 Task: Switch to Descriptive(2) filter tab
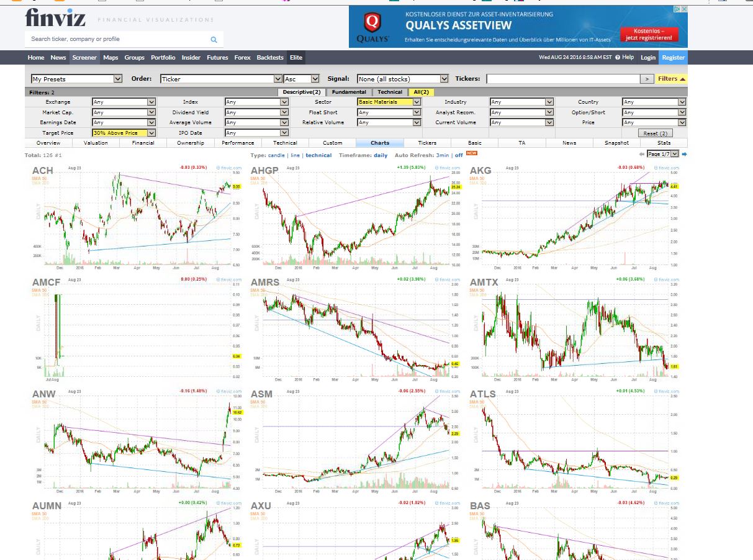302,92
